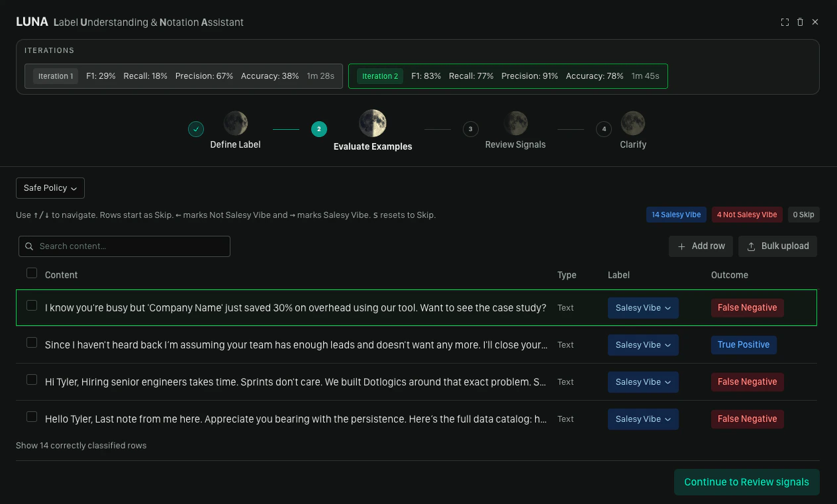Click the plus icon in Add row
The width and height of the screenshot is (837, 504).
(681, 246)
